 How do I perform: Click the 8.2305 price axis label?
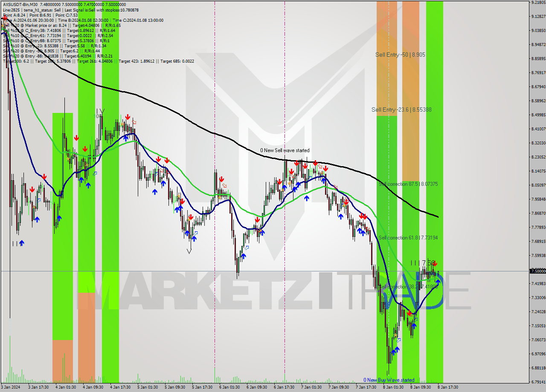[x=539, y=157]
